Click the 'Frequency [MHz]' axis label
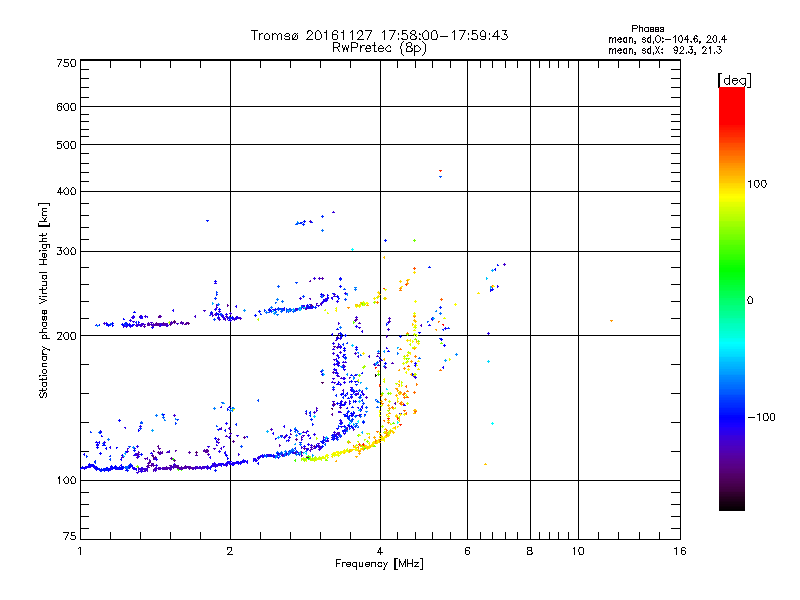Viewport: 800px width, 600px height. click(379, 564)
